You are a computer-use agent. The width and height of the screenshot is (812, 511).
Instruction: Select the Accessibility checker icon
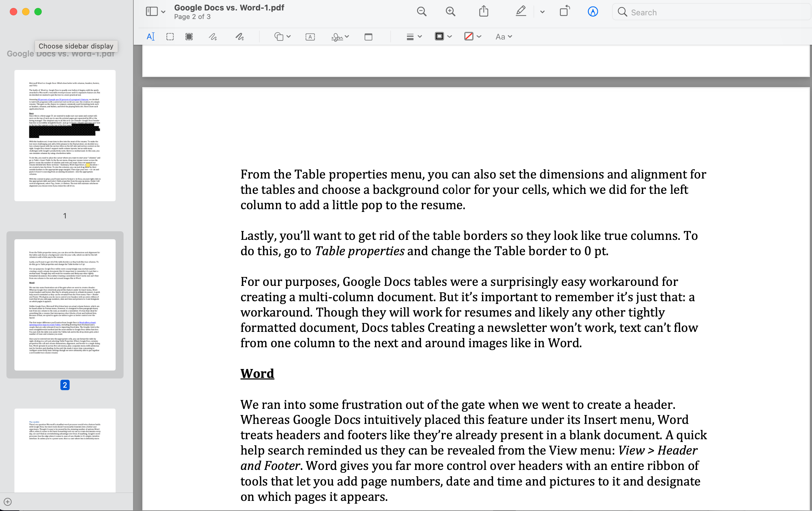[593, 11]
